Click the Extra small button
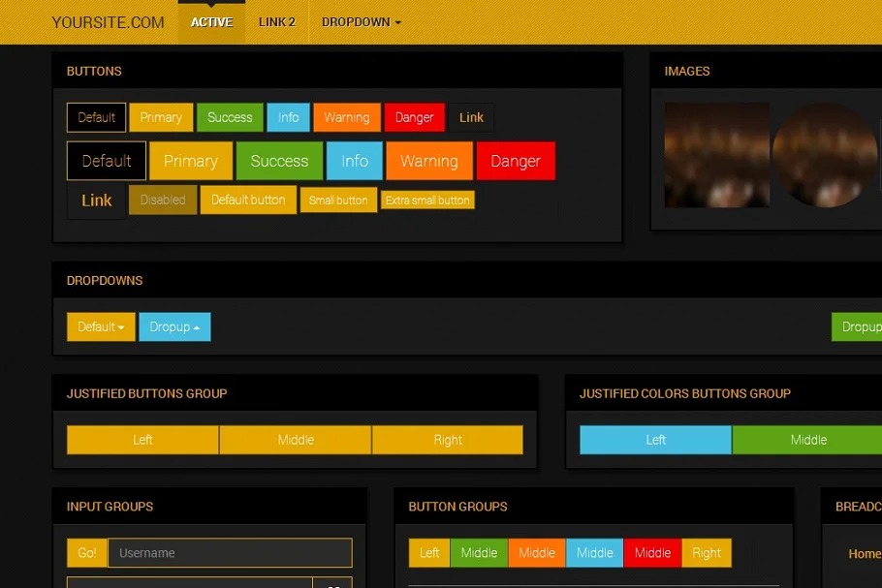This screenshot has height=588, width=882. coord(427,201)
